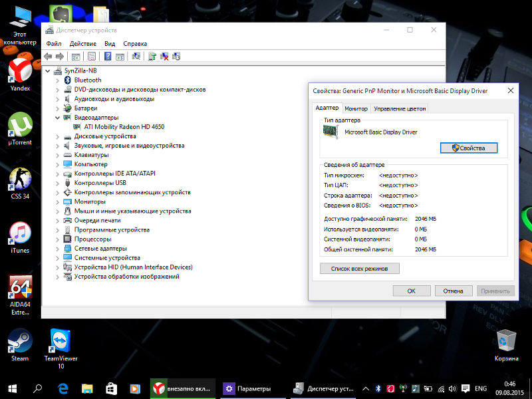Switch to the Управление цветом tab
This screenshot has height=399, width=532.
tap(400, 108)
